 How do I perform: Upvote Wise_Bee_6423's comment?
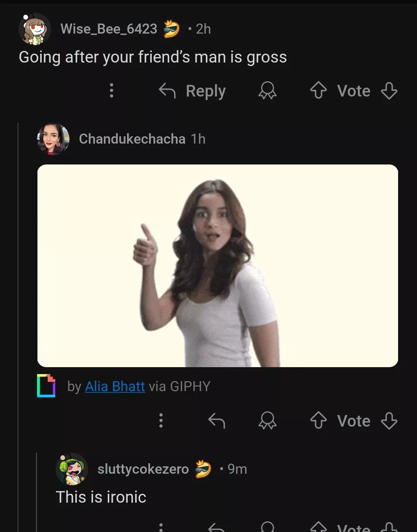coord(319,91)
